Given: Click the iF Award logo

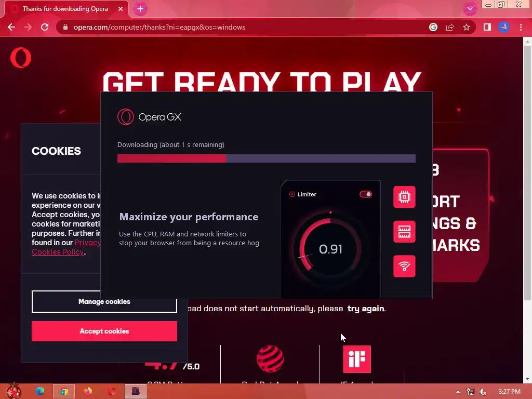Looking at the screenshot, I should (357, 359).
